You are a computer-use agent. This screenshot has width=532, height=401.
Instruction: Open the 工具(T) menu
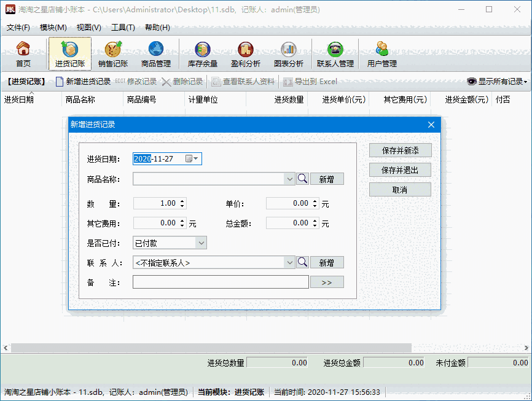coord(123,28)
